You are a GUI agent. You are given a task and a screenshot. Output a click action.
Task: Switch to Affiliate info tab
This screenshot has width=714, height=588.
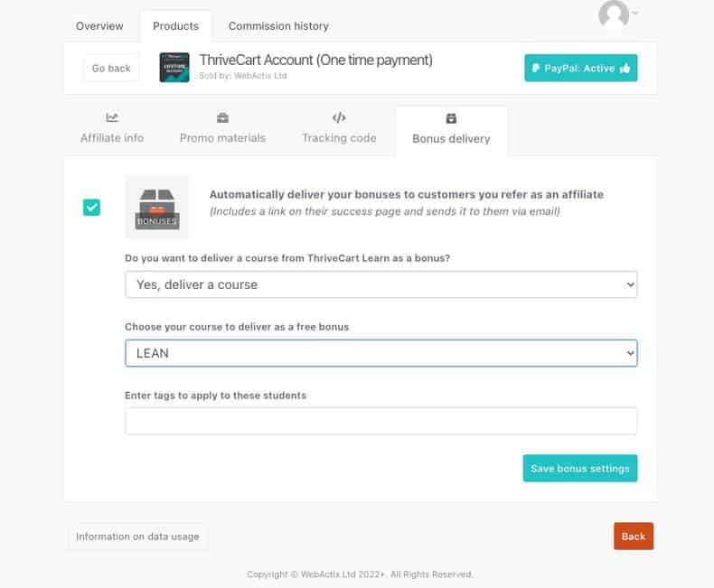click(x=112, y=128)
